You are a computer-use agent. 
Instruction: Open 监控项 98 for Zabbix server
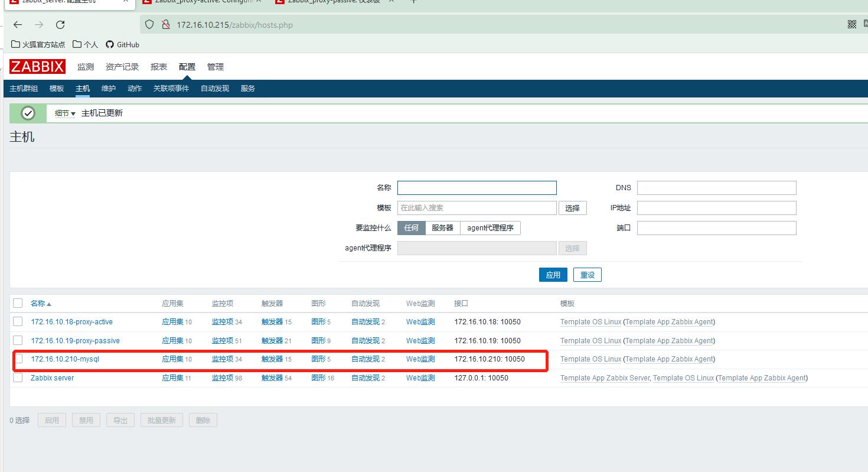pyautogui.click(x=223, y=378)
